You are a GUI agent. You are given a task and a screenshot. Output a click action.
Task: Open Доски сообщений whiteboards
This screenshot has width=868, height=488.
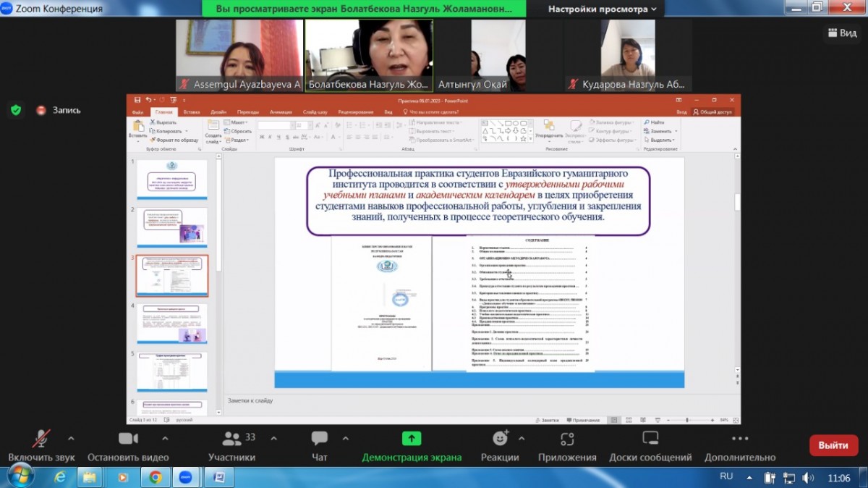[x=650, y=439]
